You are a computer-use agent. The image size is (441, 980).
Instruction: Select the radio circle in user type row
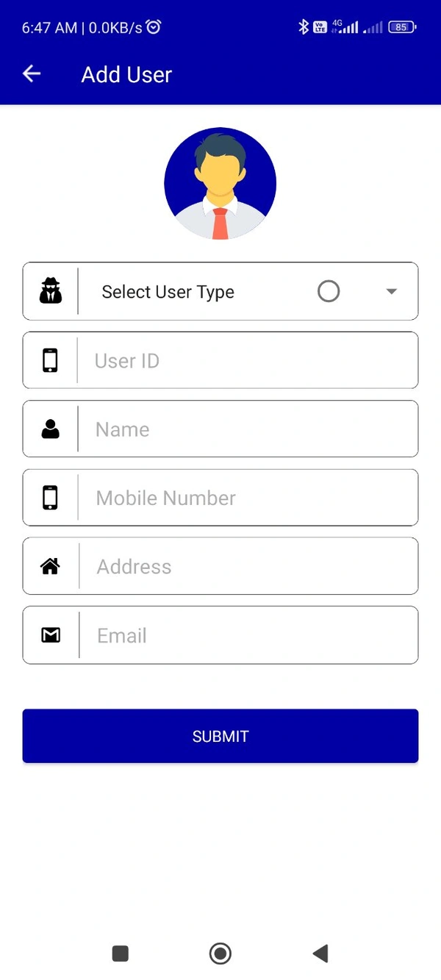click(x=329, y=291)
